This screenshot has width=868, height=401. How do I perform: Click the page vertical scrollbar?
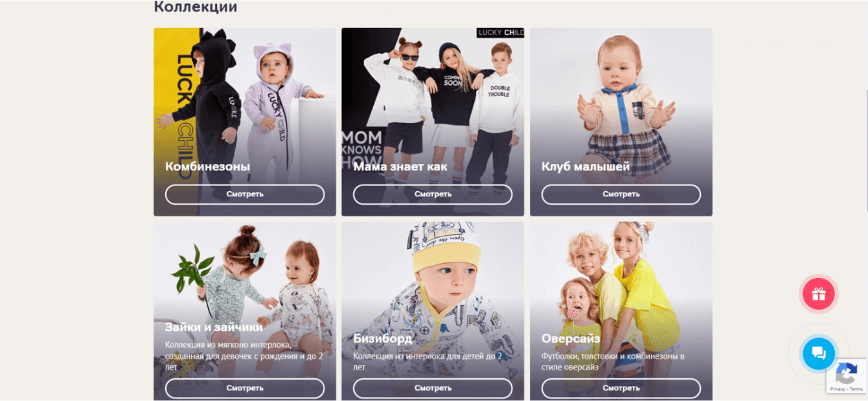coord(866,149)
